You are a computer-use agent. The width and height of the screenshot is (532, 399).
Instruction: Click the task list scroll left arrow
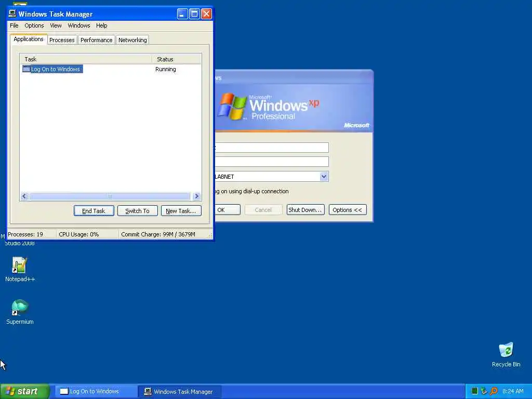coord(24,196)
